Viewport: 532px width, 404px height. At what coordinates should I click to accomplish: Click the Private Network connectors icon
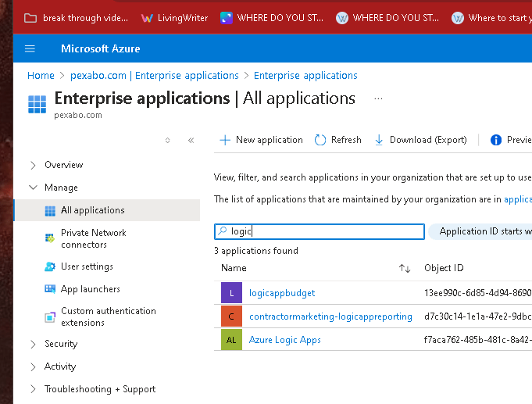click(x=50, y=238)
